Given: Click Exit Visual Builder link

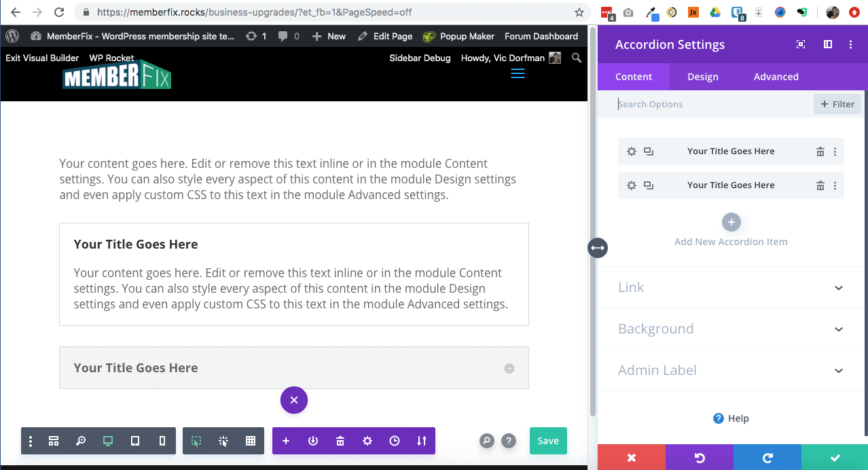Looking at the screenshot, I should [42, 58].
